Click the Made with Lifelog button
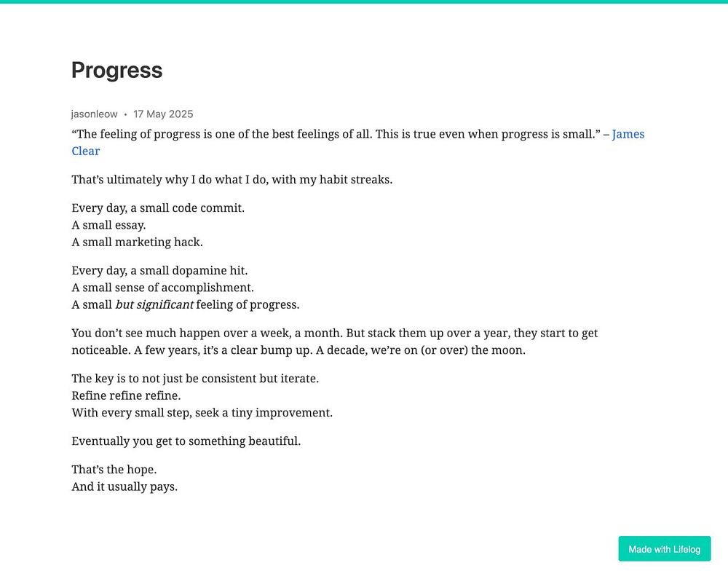Screen dimensions: 728x576 point(665,548)
